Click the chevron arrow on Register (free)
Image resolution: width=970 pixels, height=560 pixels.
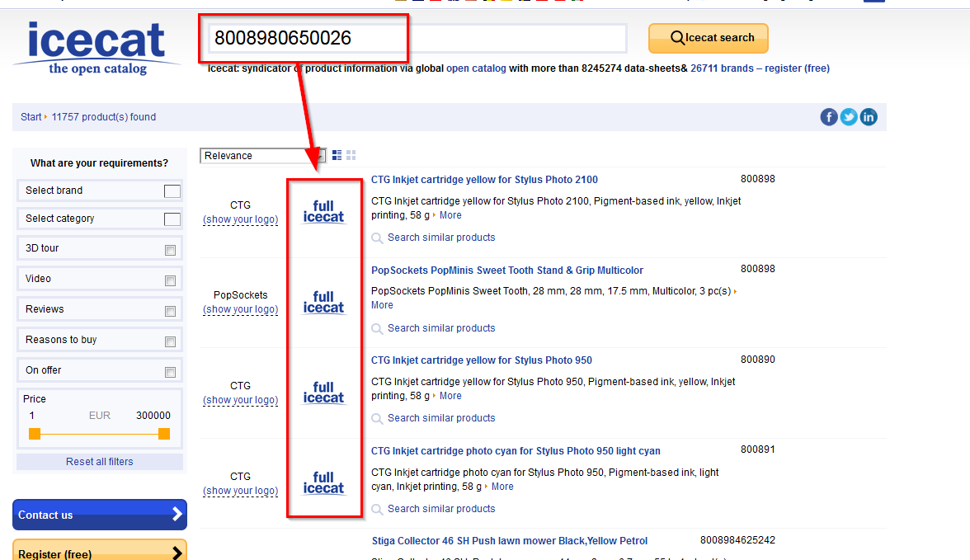pyautogui.click(x=177, y=553)
